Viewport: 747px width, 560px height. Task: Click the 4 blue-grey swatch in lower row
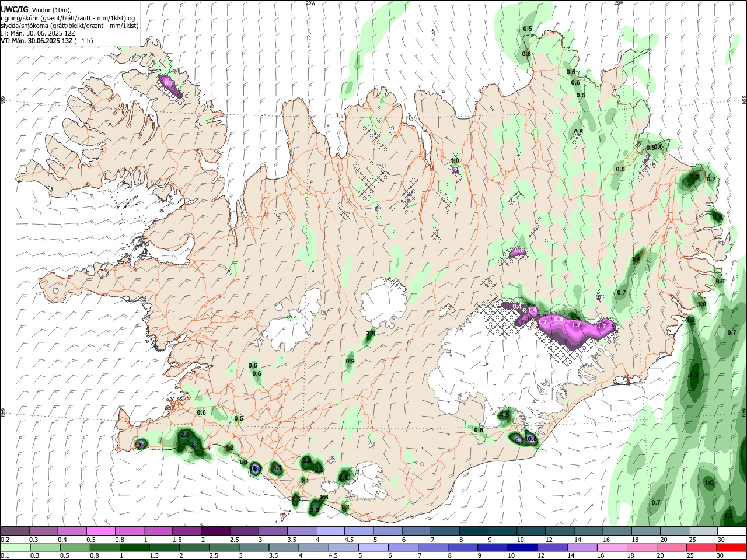click(313, 547)
